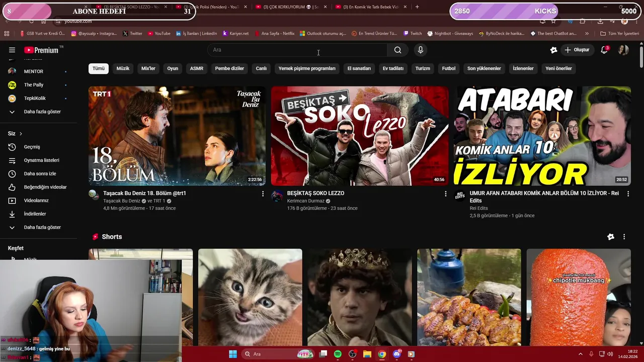This screenshot has height=362, width=644.
Task: Click Shorts section customize icon
Action: pos(611,237)
